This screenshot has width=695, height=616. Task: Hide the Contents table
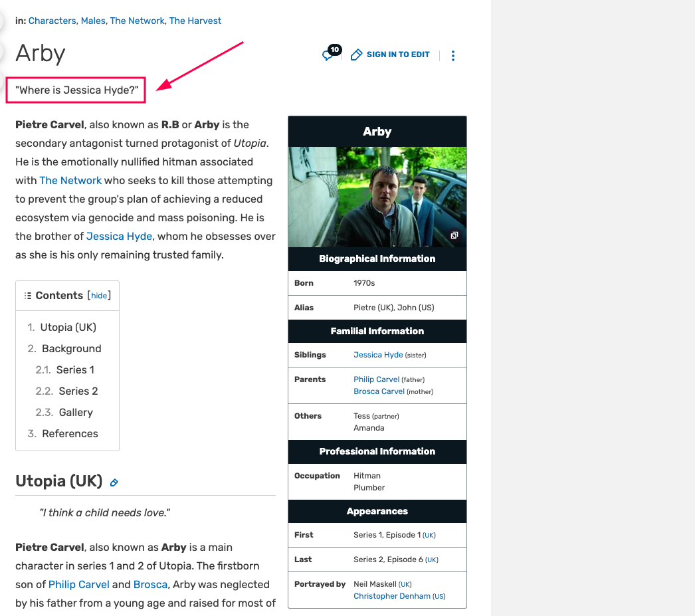coord(99,296)
